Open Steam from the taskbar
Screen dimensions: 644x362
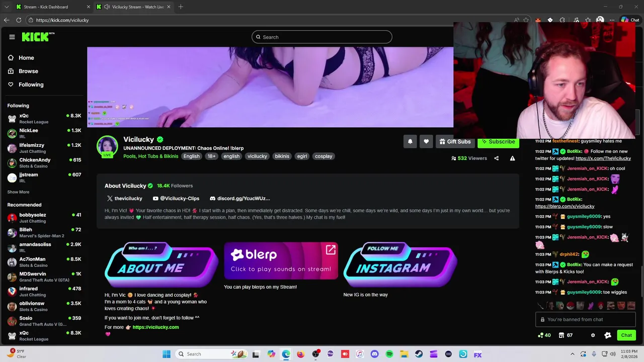pos(419,354)
